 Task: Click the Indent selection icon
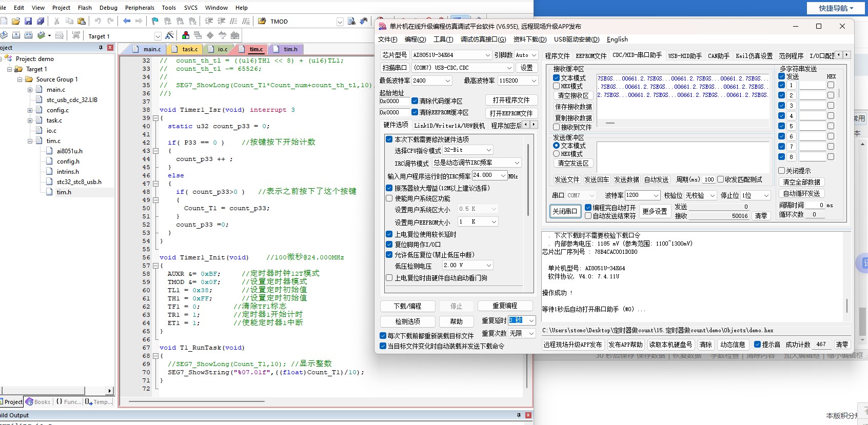tap(209, 21)
